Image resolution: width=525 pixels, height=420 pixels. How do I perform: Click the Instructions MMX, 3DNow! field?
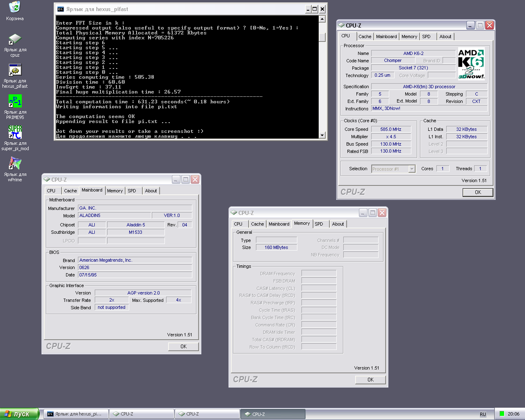pyautogui.click(x=429, y=108)
